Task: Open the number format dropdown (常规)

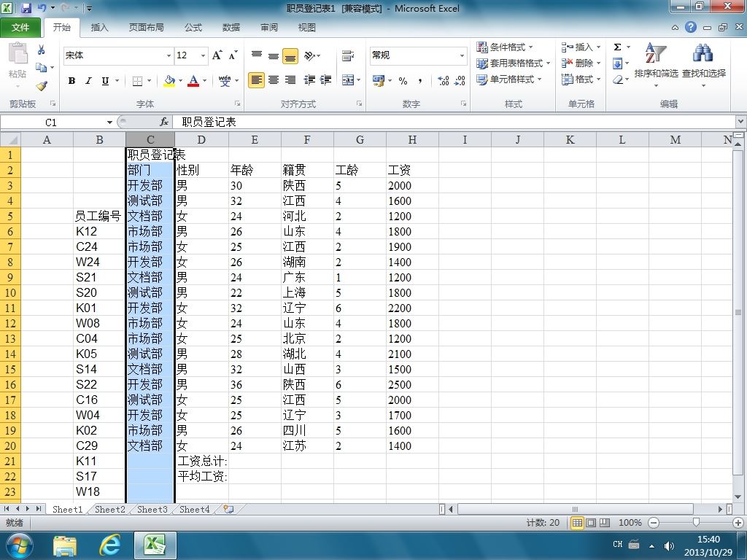Action: [x=462, y=55]
